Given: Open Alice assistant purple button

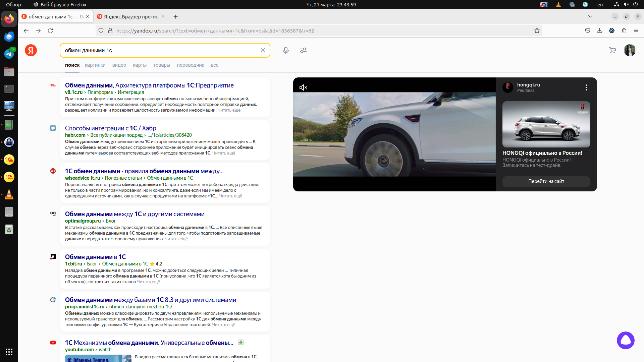Looking at the screenshot, I should coord(626,340).
